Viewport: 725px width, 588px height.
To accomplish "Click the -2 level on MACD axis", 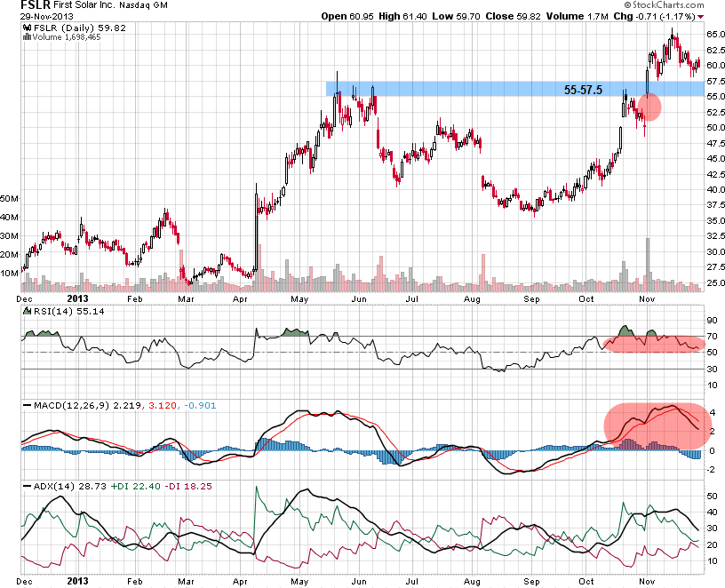I will (711, 469).
